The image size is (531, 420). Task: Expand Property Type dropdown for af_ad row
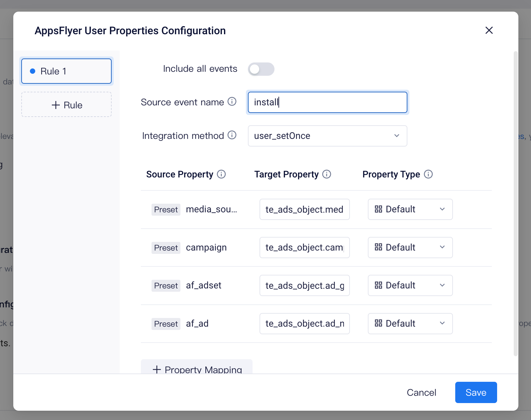pyautogui.click(x=410, y=324)
